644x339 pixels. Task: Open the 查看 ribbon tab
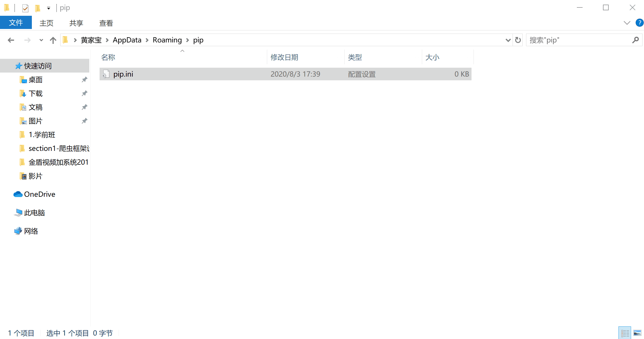coord(106,23)
